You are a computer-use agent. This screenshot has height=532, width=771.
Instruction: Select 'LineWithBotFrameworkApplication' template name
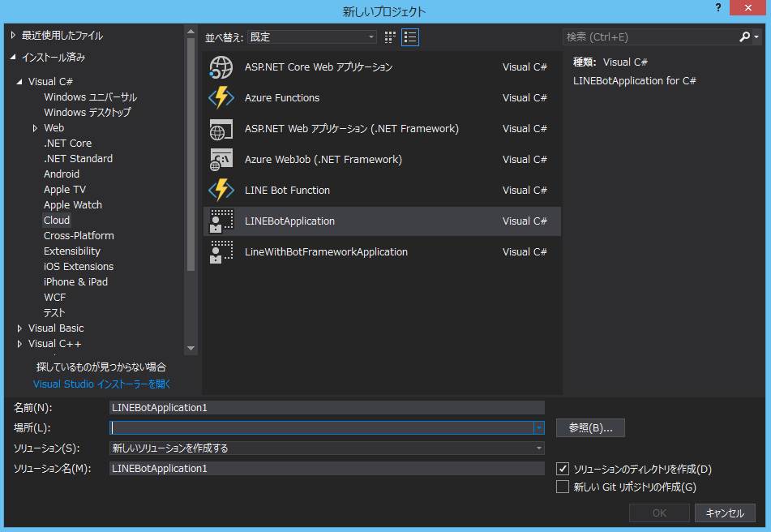[326, 251]
